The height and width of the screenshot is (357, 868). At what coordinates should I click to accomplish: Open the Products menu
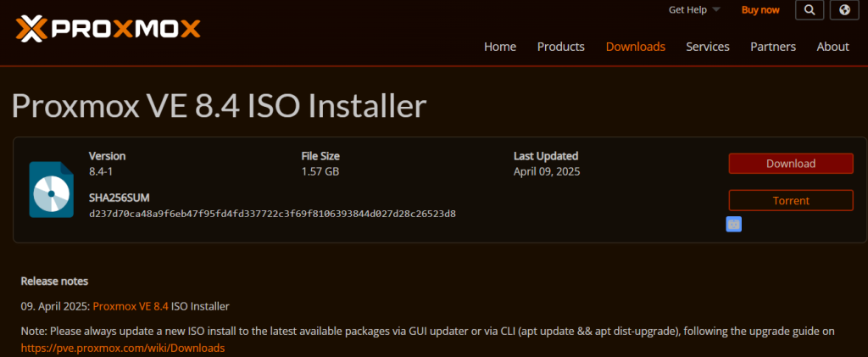tap(560, 47)
